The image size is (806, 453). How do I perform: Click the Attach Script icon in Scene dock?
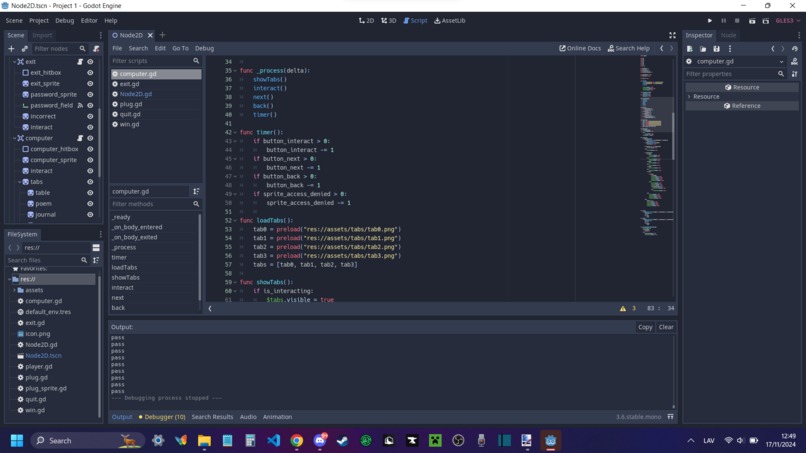[x=96, y=48]
